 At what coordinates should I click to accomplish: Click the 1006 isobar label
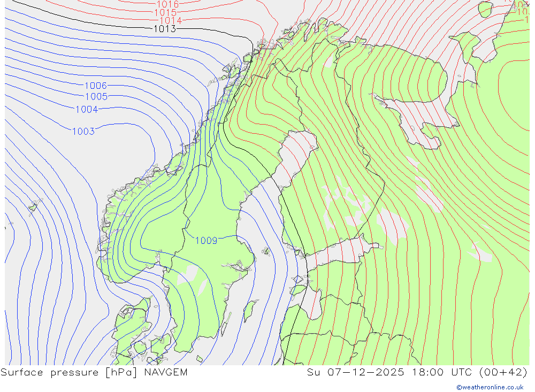[x=96, y=86]
